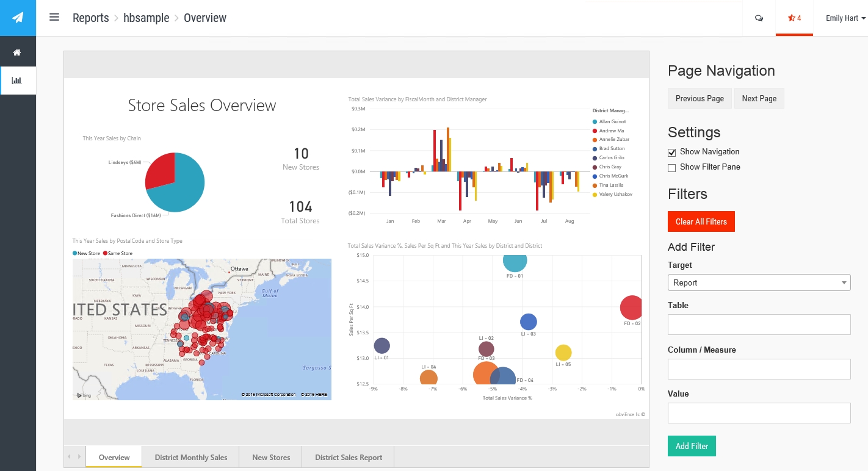Viewport: 868px width, 471px height.
Task: Open the bar chart Reports sidebar icon
Action: pos(17,81)
